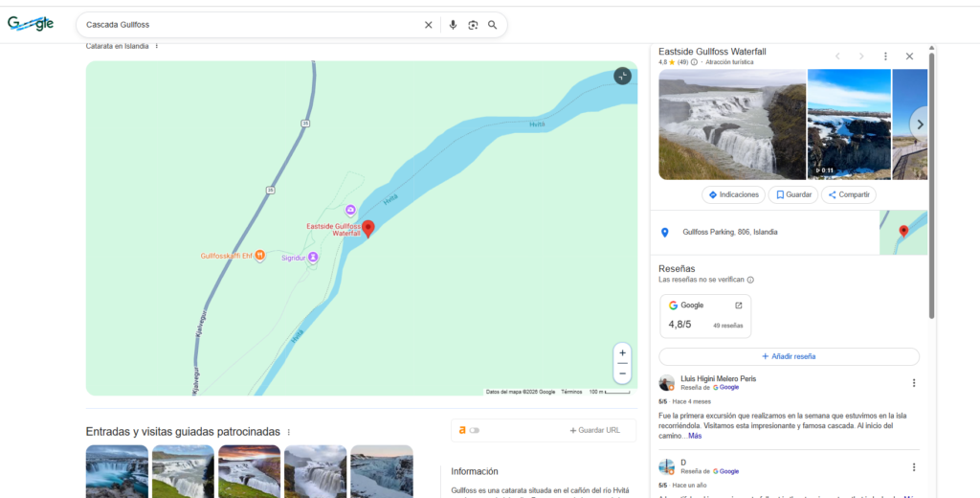Zoom out on the map
This screenshot has height=498, width=980.
pos(622,373)
